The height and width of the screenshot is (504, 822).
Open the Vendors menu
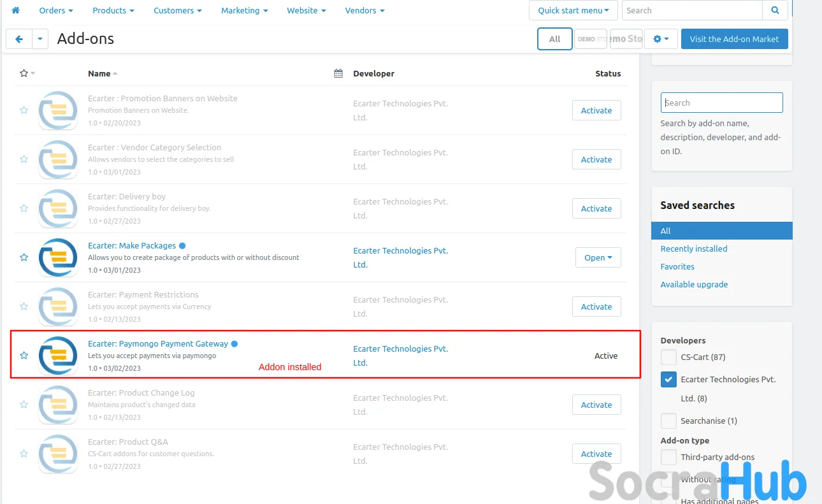click(365, 10)
